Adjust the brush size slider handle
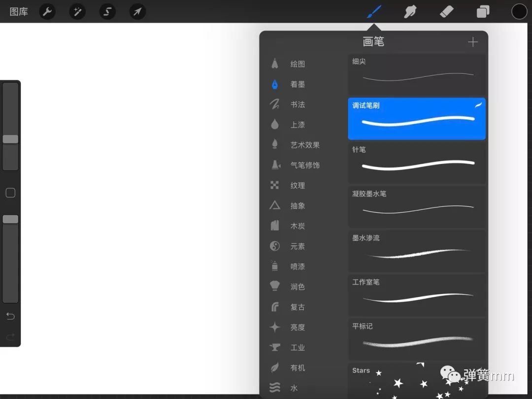The image size is (532, 399). point(10,139)
